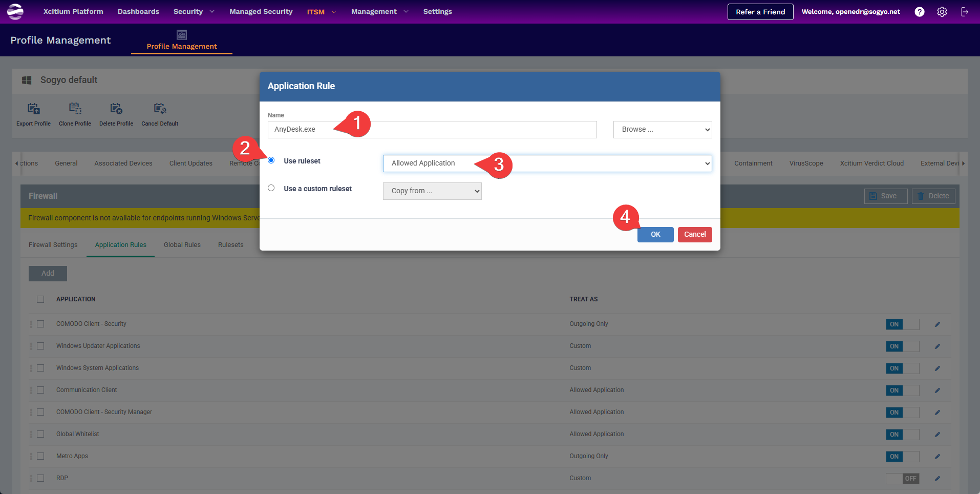Image resolution: width=980 pixels, height=494 pixels.
Task: Click the Refer a Friend button
Action: click(x=760, y=12)
